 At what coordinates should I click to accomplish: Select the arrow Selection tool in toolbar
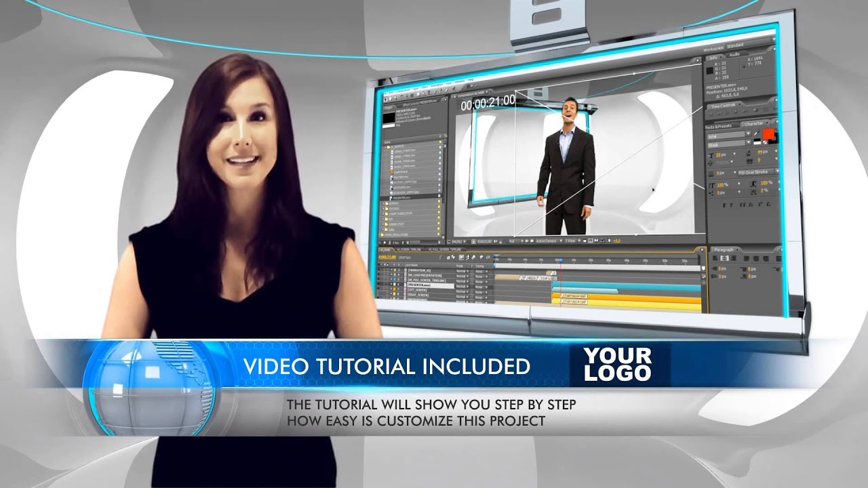[385, 98]
